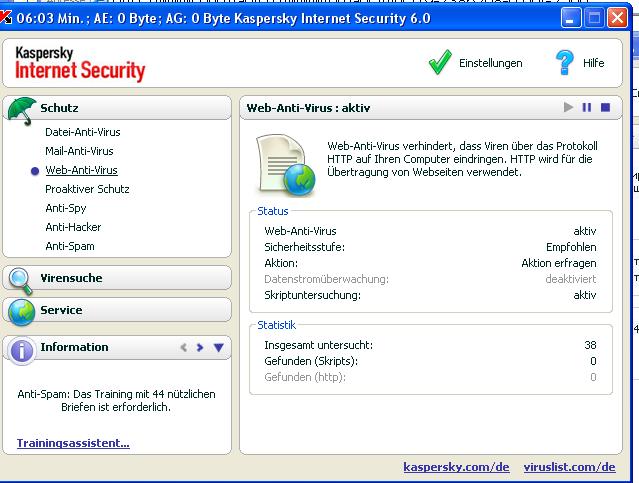Click the green umbrella Schutz icon

(x=20, y=109)
